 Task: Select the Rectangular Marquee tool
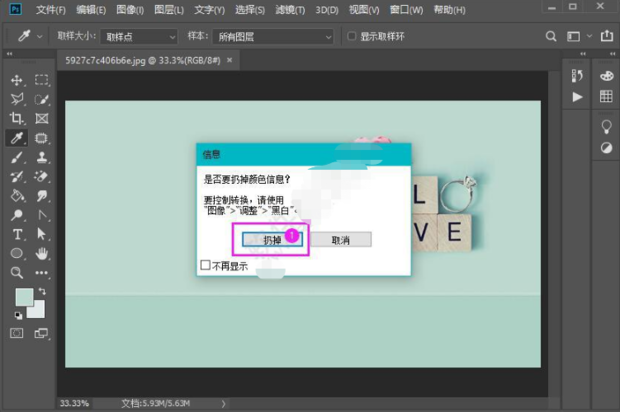42,80
